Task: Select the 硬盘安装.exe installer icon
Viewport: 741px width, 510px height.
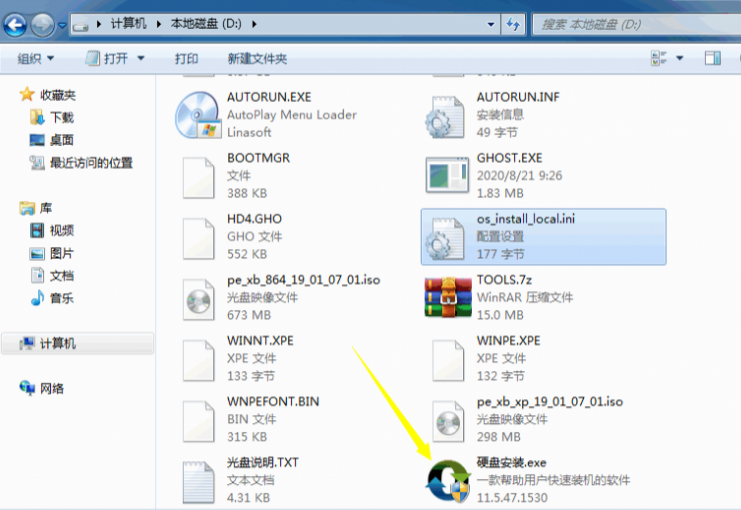Action: pos(448,481)
